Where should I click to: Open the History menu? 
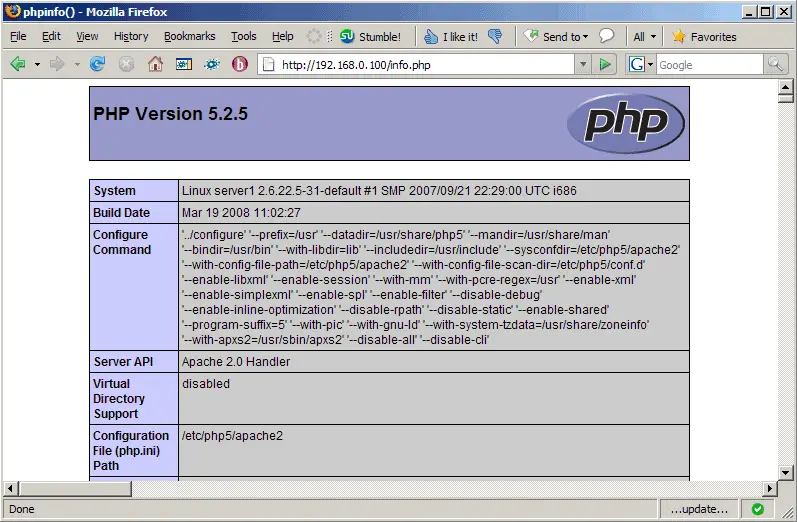[x=131, y=36]
